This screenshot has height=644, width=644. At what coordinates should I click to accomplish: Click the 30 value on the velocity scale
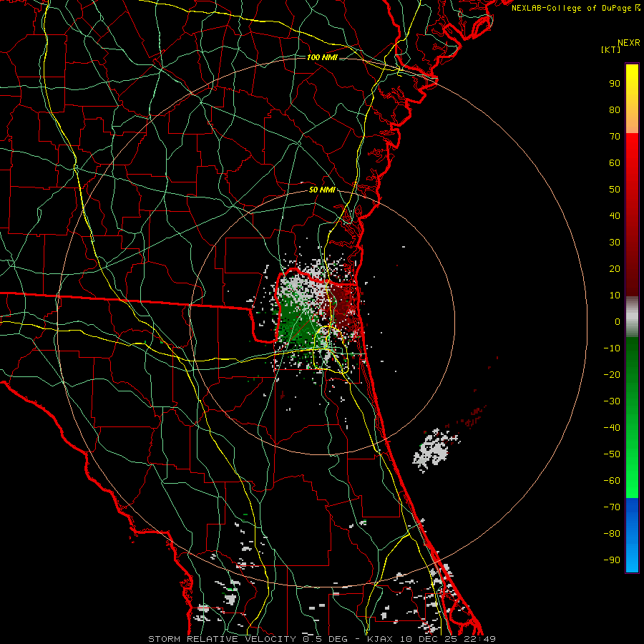pyautogui.click(x=615, y=243)
